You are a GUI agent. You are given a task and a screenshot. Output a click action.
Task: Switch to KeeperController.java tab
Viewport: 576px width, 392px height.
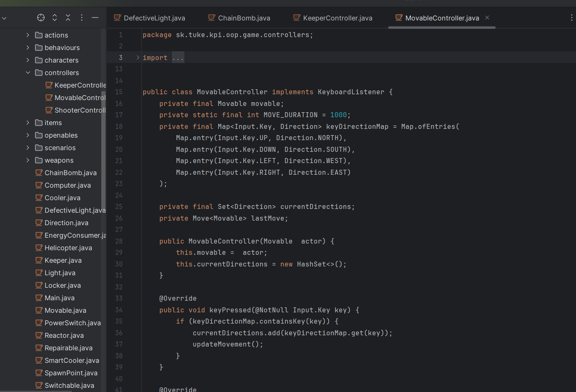332,18
